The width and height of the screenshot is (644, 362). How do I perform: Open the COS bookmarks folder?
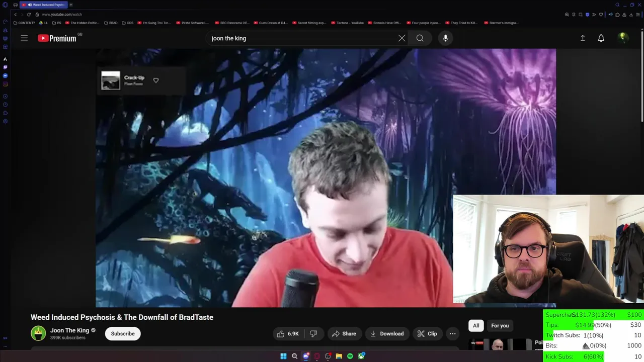(x=128, y=23)
